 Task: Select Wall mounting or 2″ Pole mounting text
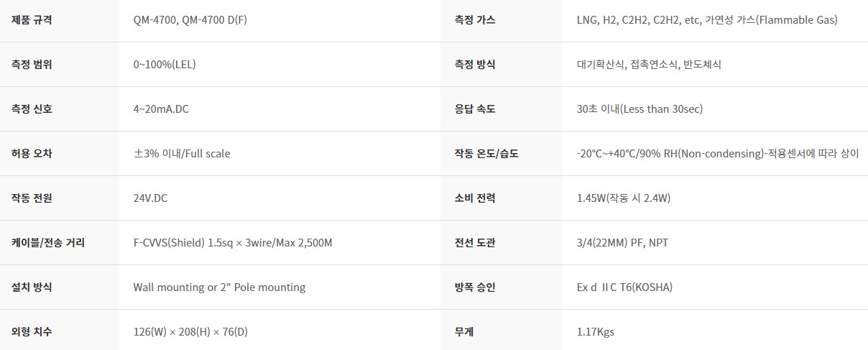click(219, 287)
